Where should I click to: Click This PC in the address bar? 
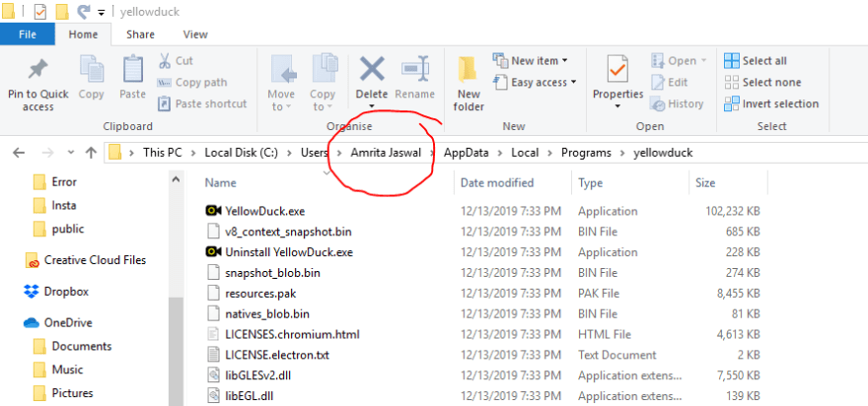162,153
